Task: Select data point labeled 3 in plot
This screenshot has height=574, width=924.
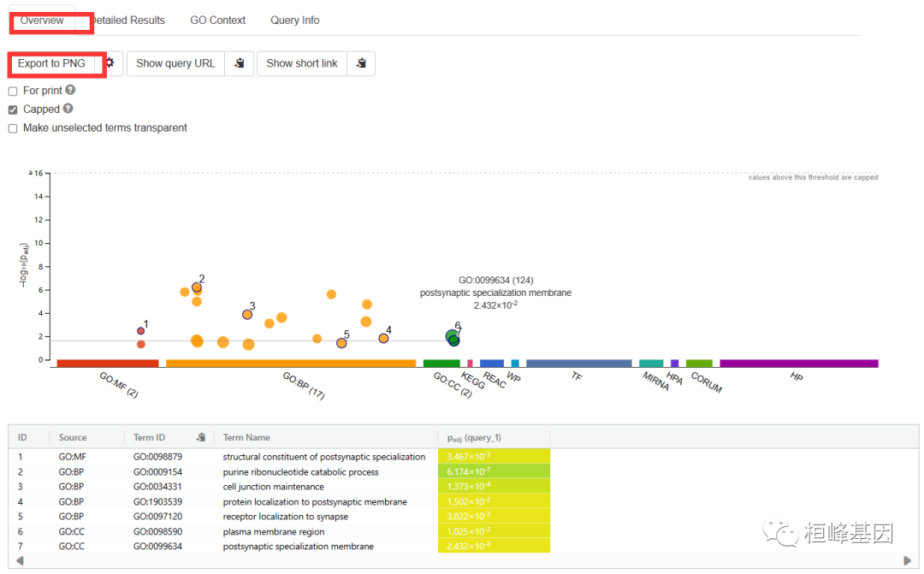Action: point(247,315)
